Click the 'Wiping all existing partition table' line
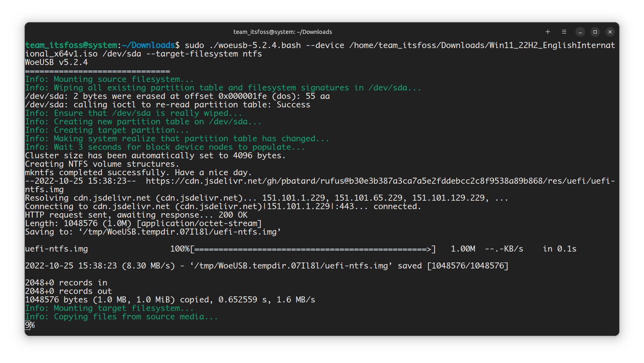Viewport: 644px width, 363px height. [x=223, y=88]
